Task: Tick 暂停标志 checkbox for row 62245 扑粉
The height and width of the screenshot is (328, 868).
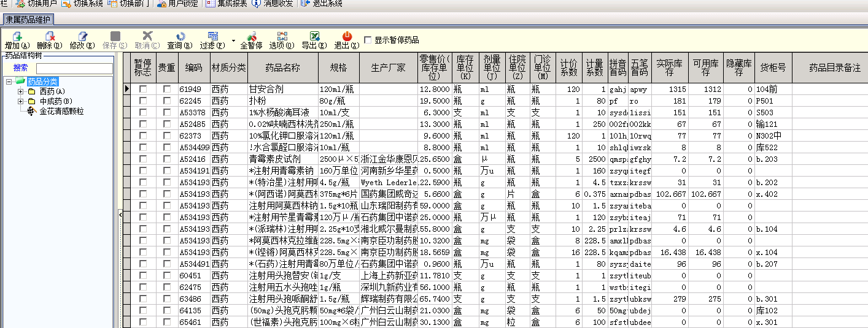Action: coord(143,101)
